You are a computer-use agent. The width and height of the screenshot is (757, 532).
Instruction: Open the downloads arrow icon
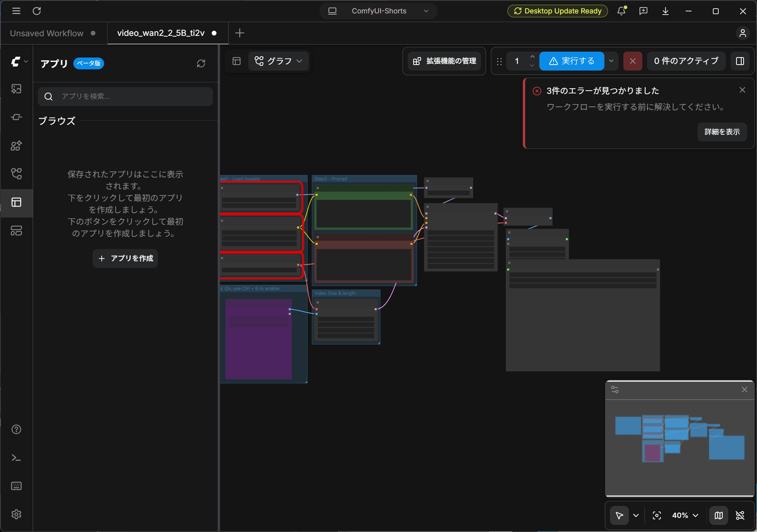(x=666, y=11)
